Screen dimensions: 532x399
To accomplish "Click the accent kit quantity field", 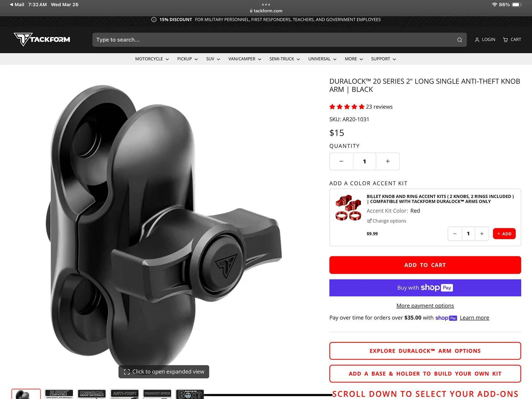I will click(x=468, y=234).
